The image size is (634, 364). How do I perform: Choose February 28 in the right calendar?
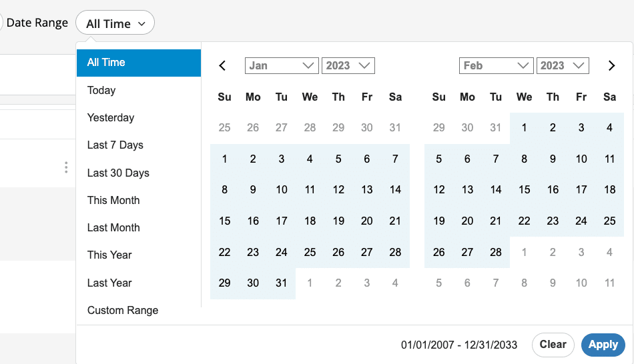pos(496,252)
